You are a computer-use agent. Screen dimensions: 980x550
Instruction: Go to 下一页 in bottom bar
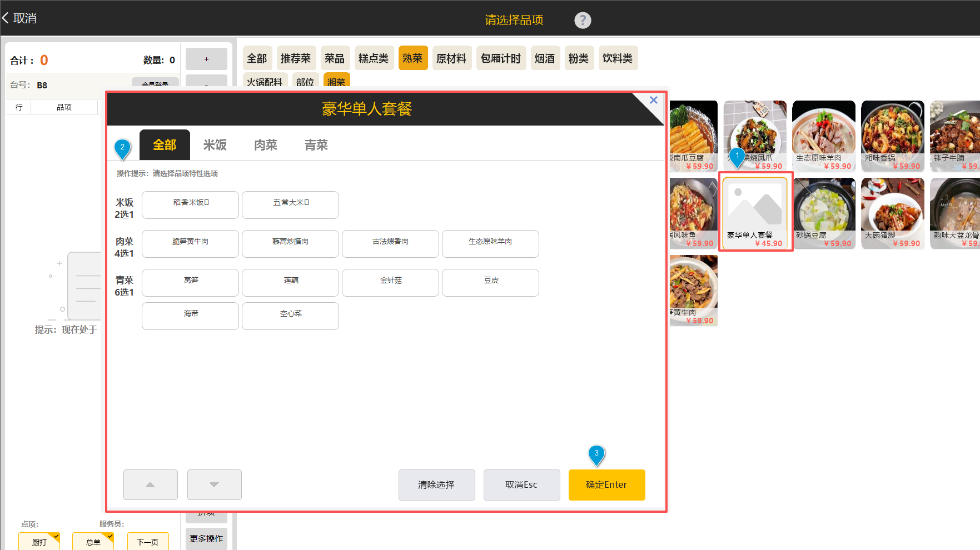(x=147, y=542)
